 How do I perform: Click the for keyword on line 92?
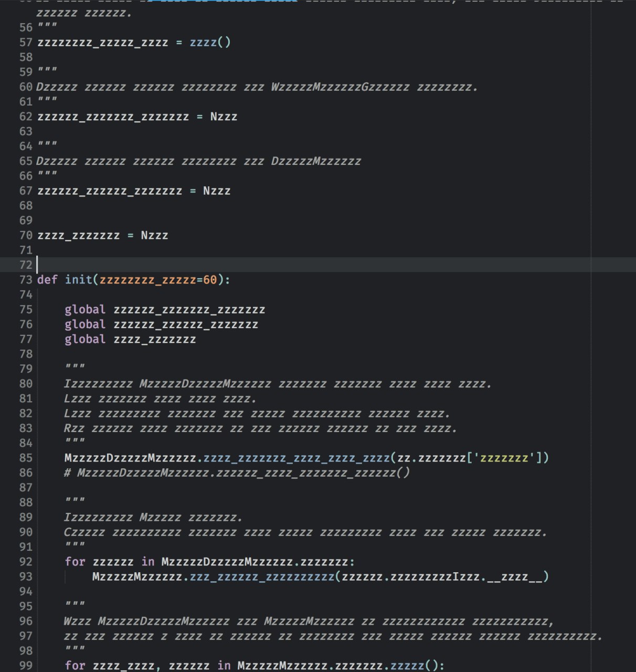pos(75,562)
